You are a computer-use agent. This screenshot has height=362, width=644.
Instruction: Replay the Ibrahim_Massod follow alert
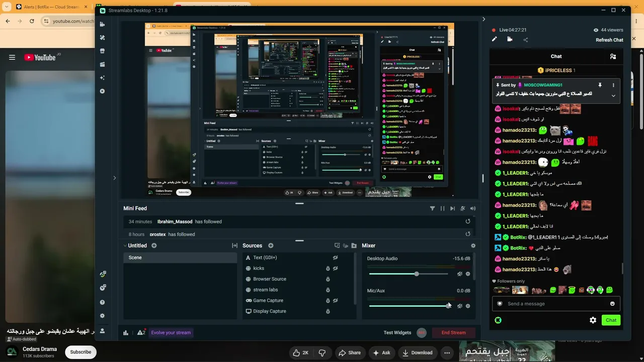pyautogui.click(x=468, y=221)
